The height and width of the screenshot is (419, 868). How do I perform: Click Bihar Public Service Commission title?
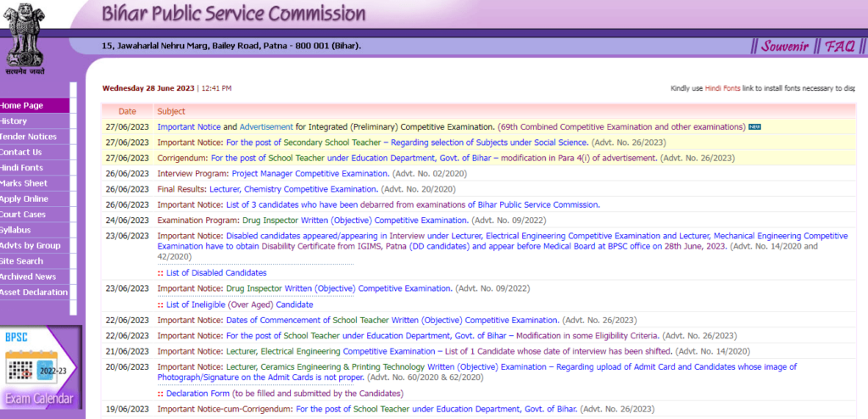pos(233,14)
